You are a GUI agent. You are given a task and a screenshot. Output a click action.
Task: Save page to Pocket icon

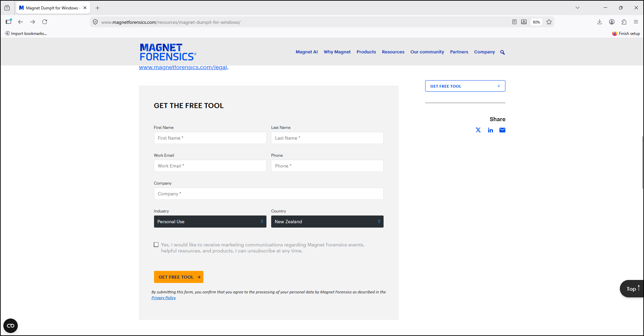coord(524,22)
